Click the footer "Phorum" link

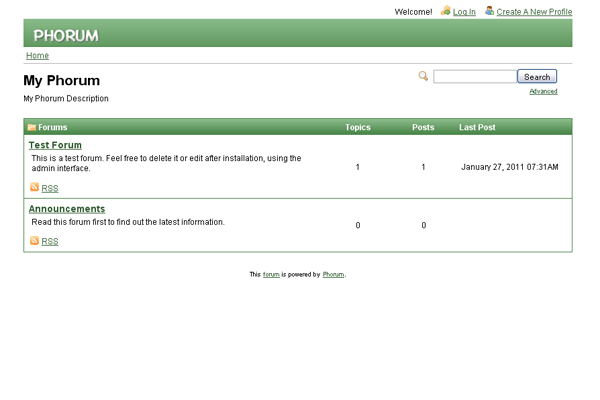[x=333, y=274]
